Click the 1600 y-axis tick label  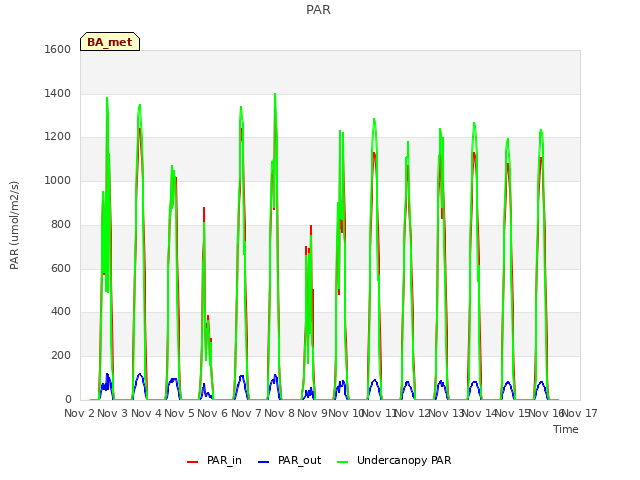pos(58,49)
